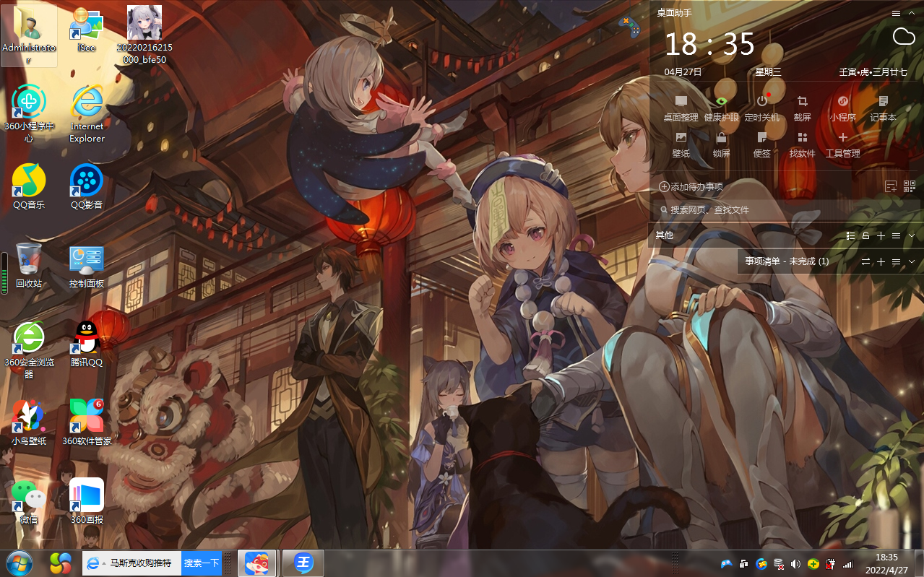Viewport: 924px width, 577px height.
Task: Click the 搜索一下 taskbar button
Action: coord(201,563)
